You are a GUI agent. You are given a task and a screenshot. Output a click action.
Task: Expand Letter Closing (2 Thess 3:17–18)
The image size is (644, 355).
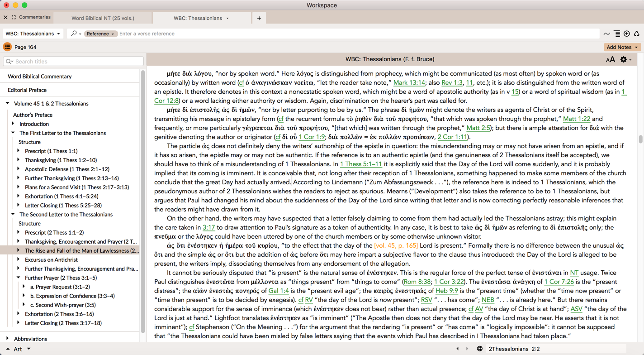19,323
